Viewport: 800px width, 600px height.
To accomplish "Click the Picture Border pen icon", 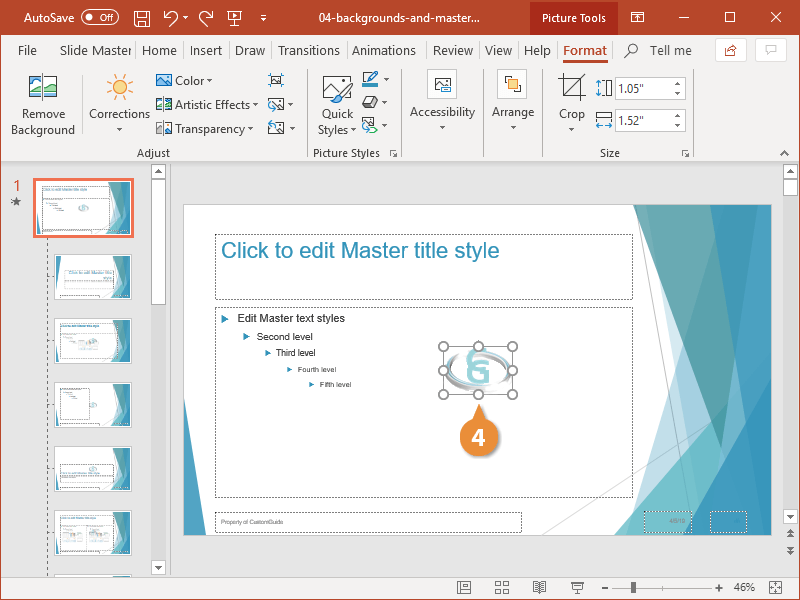I will [370, 79].
